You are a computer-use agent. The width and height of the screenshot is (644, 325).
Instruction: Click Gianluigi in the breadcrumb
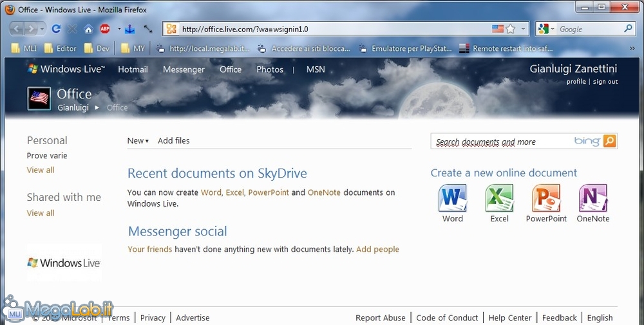tap(73, 107)
